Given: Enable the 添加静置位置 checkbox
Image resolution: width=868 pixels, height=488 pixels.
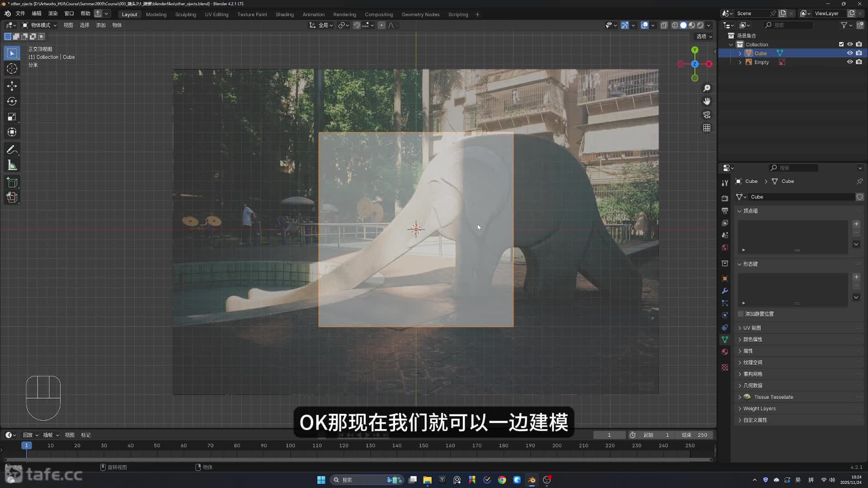Looking at the screenshot, I should pyautogui.click(x=741, y=314).
